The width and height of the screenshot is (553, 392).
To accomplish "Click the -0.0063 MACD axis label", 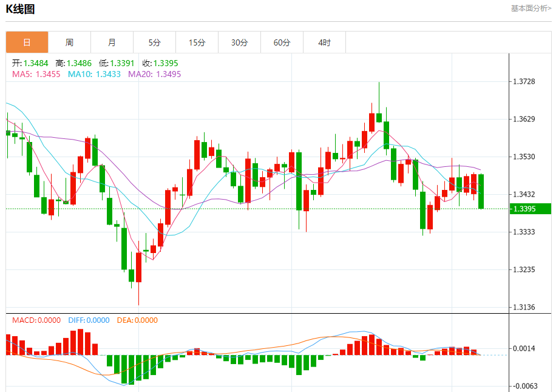I will pos(524,386).
